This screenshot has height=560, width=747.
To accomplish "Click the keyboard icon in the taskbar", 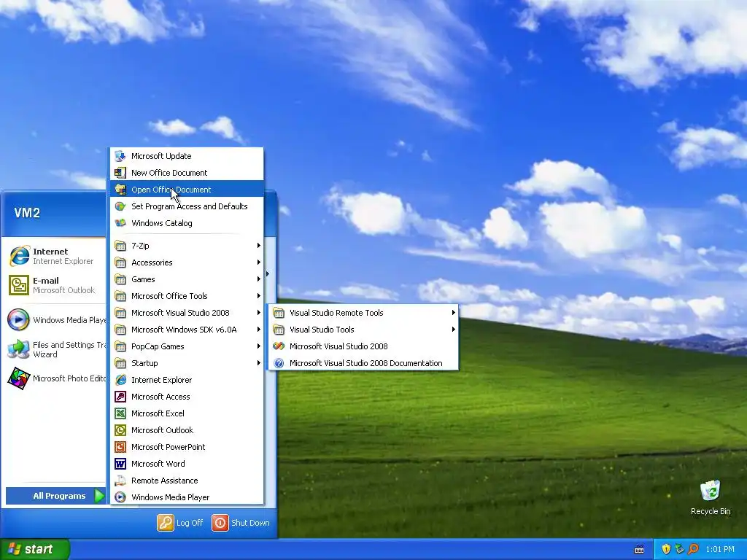I will 639,550.
